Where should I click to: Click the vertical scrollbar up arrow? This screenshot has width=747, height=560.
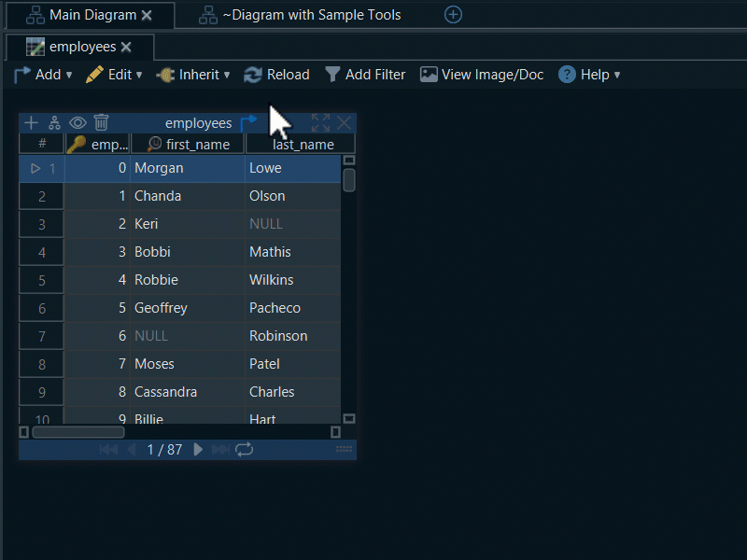(x=349, y=160)
